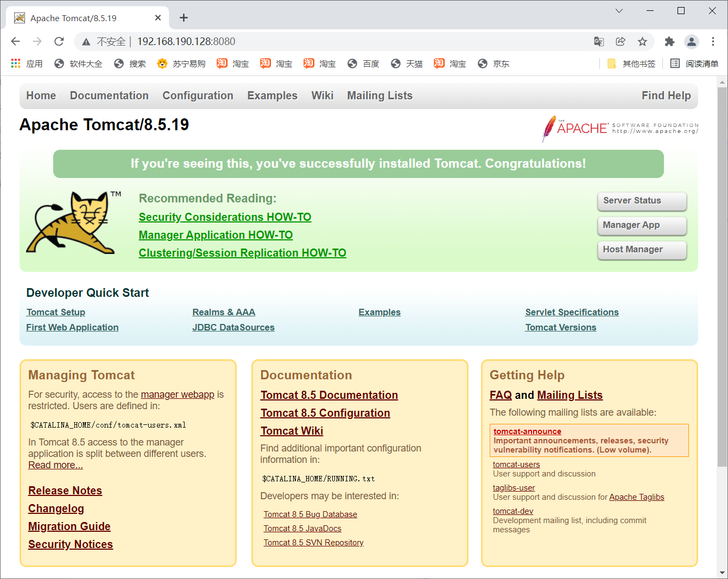Open the Apache Taglibs link
Image resolution: width=728 pixels, height=579 pixels.
click(x=636, y=497)
